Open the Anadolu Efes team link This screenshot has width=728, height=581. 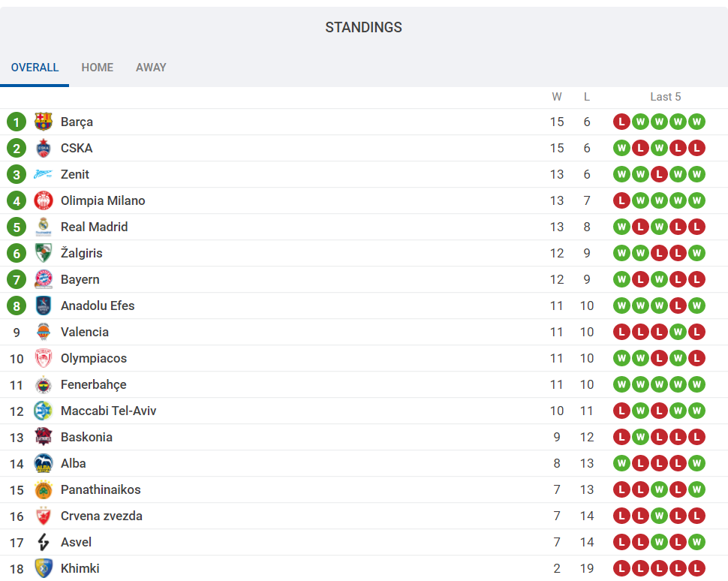click(98, 306)
